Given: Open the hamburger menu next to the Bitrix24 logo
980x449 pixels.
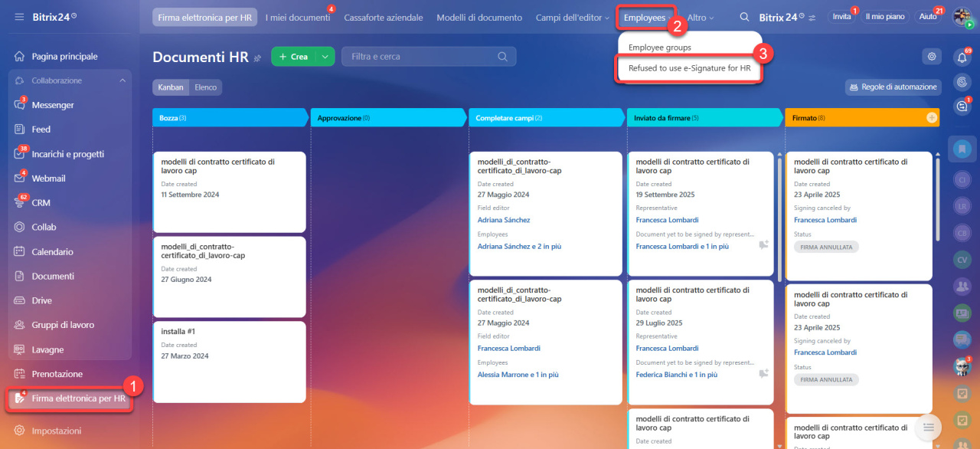Looking at the screenshot, I should pyautogui.click(x=19, y=17).
